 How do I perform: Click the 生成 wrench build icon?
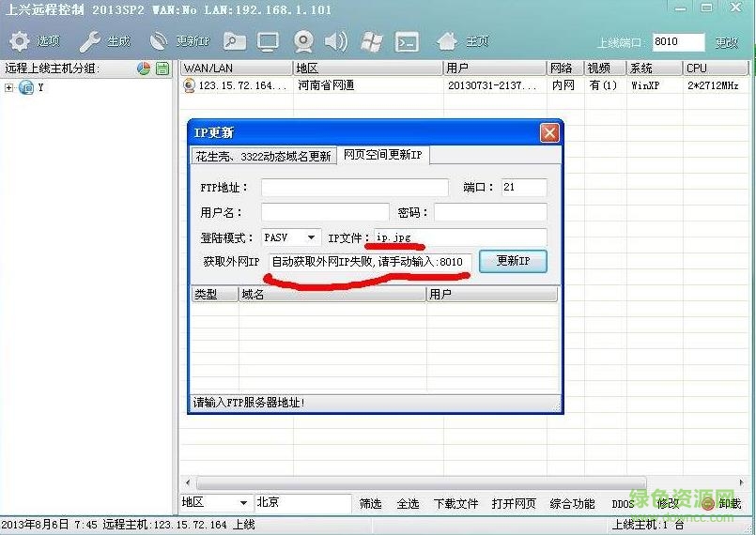(x=89, y=42)
